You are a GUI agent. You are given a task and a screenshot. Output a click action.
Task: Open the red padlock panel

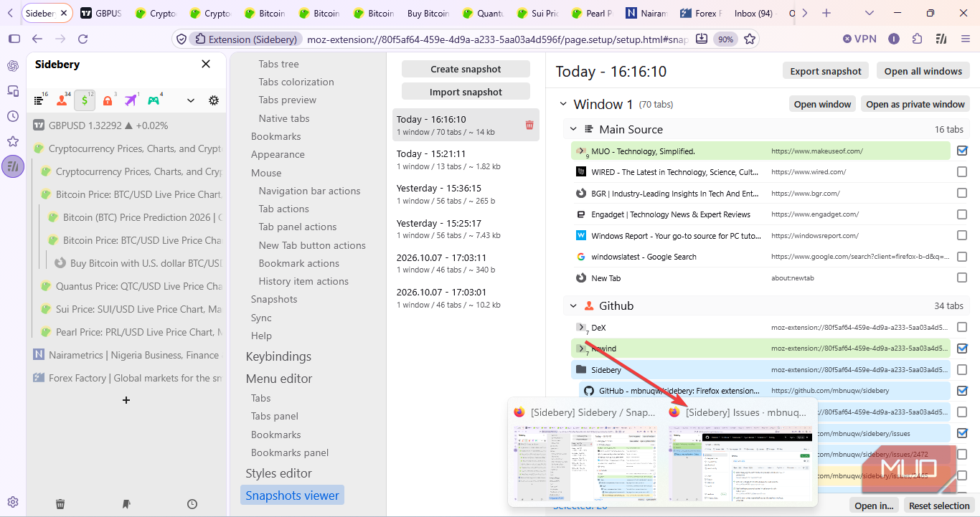point(108,100)
